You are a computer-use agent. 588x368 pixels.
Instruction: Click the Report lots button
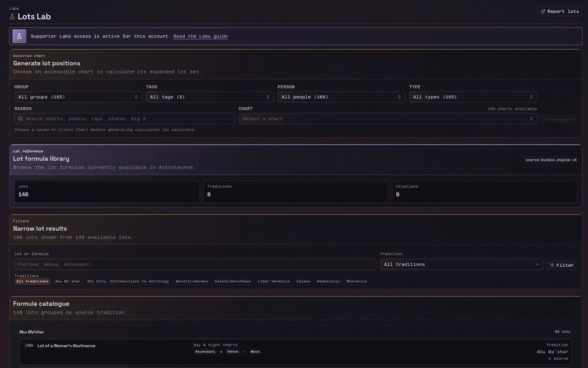560,11
